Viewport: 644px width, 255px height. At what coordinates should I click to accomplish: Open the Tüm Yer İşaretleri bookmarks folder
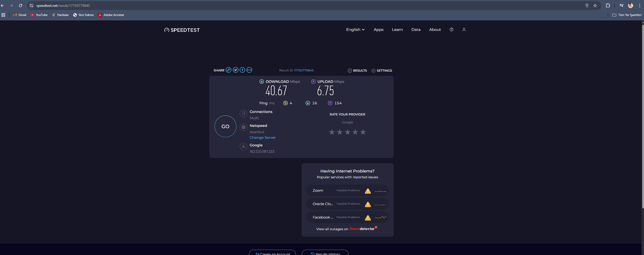627,15
